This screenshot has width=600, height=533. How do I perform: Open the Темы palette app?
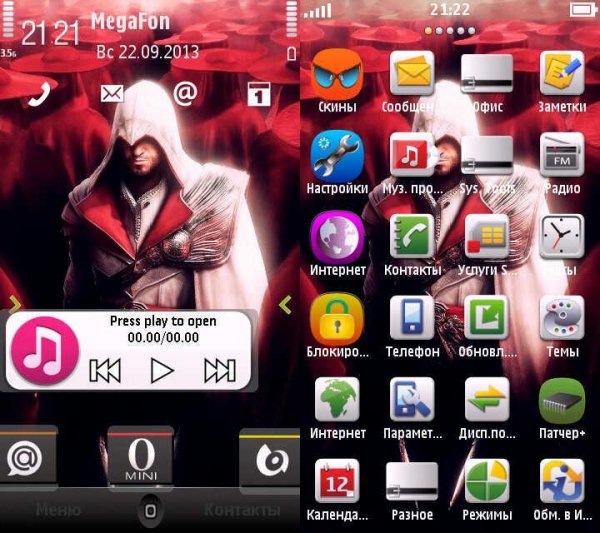[562, 318]
